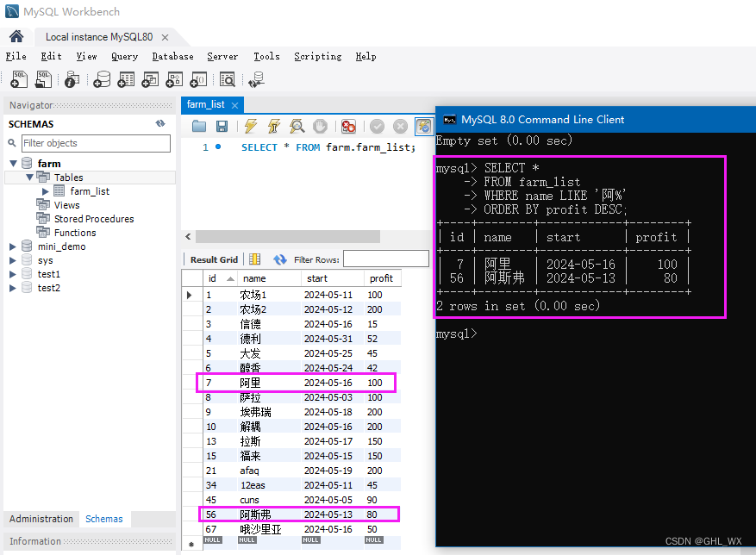Screen dimensions: 756x555
Task: Open the Help menu
Action: (x=366, y=56)
